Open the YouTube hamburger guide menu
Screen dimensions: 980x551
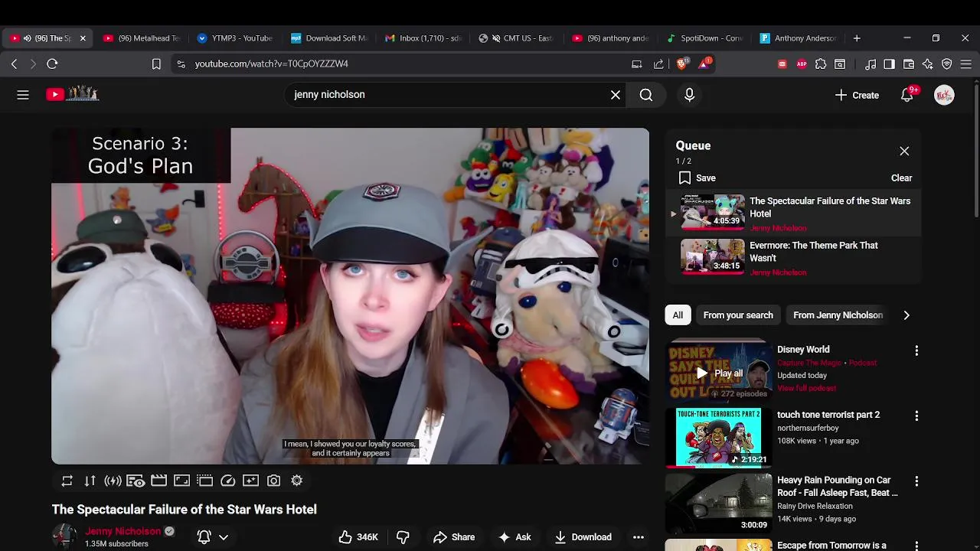(23, 95)
